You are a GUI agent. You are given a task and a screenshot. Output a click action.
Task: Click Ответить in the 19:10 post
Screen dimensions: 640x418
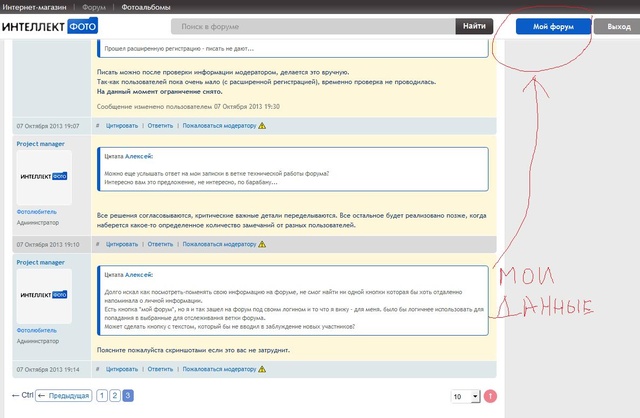pos(160,244)
